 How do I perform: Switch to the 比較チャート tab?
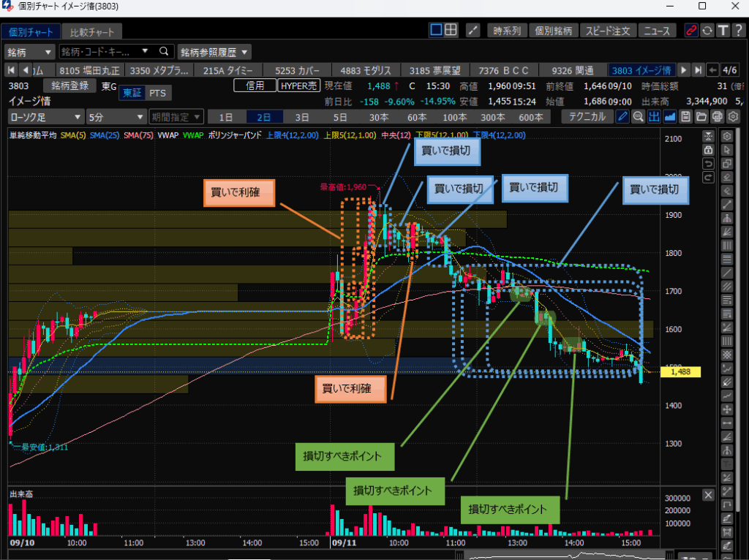(91, 33)
